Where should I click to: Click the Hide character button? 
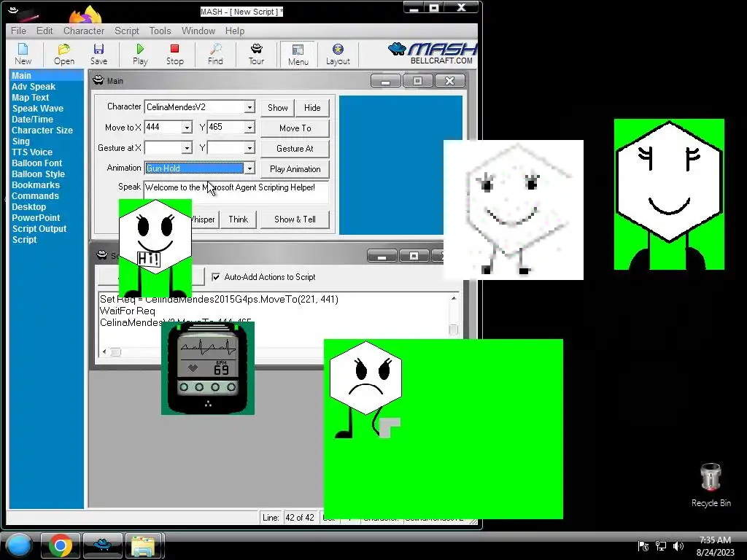(312, 108)
